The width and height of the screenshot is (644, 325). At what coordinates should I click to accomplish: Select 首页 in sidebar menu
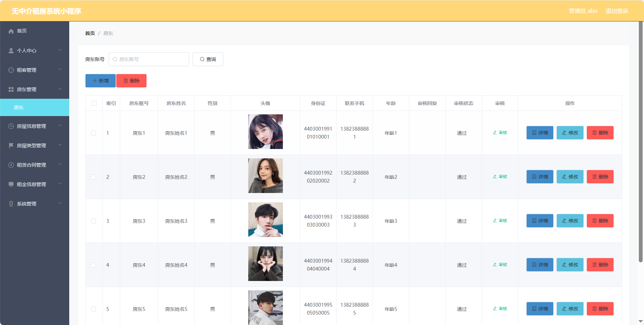click(35, 31)
